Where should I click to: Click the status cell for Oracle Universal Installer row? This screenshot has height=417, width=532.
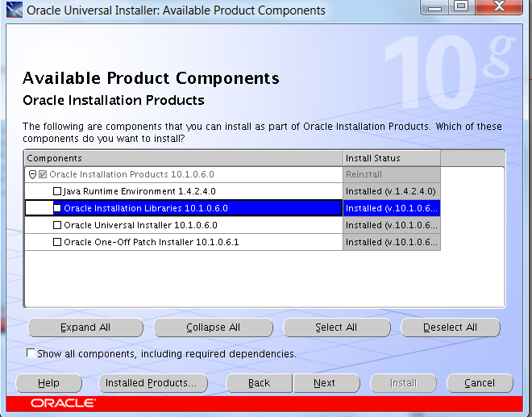tap(392, 225)
